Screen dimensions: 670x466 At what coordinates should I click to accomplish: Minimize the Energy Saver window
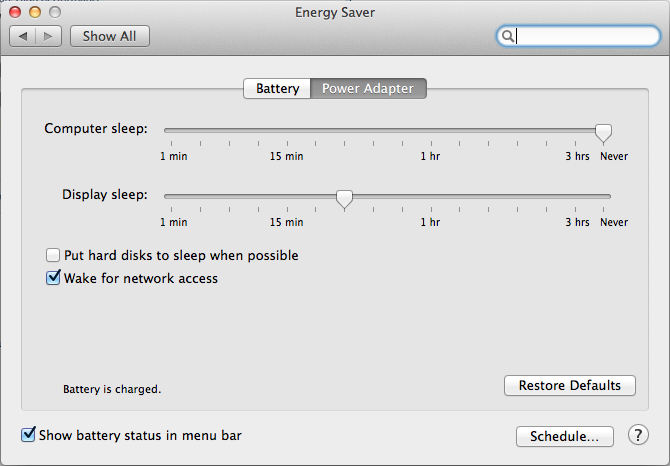click(x=36, y=12)
